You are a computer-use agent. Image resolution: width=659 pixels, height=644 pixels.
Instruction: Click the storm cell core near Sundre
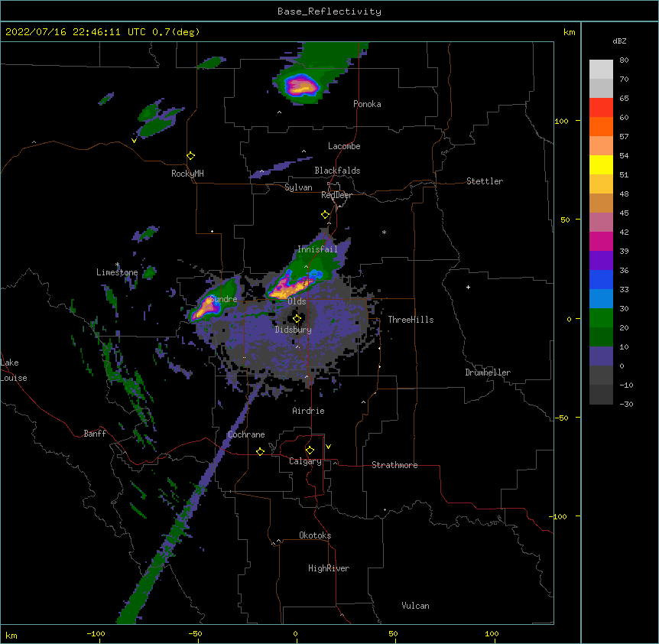coord(205,307)
